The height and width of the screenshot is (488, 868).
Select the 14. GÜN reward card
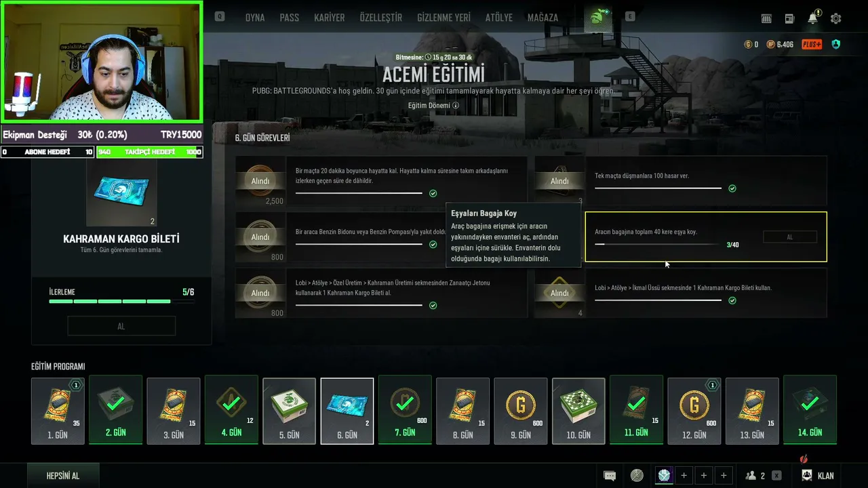point(810,411)
